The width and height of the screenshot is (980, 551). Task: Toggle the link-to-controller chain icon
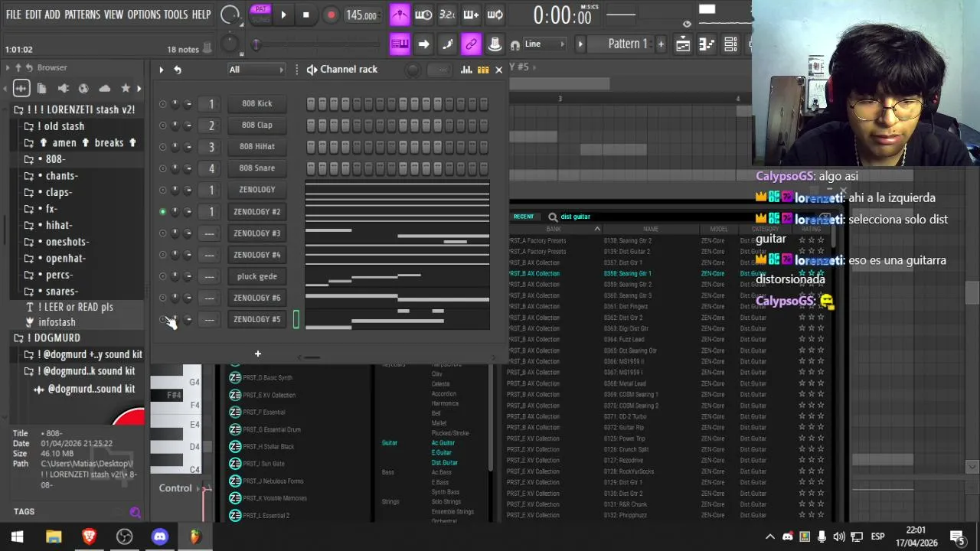point(471,44)
